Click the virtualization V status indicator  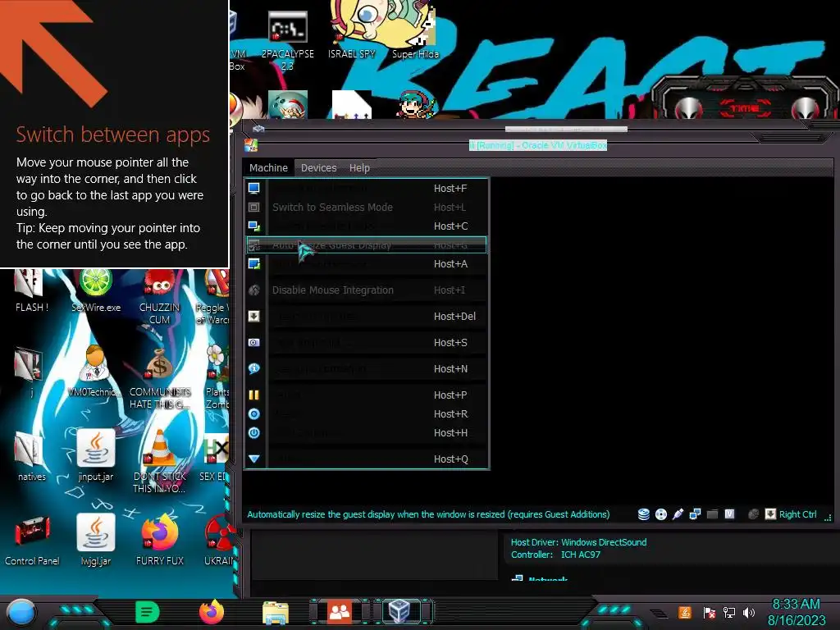(729, 514)
